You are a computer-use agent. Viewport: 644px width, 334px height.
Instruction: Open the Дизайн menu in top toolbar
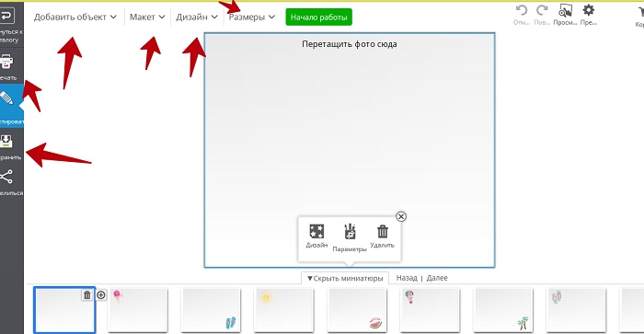(x=197, y=17)
